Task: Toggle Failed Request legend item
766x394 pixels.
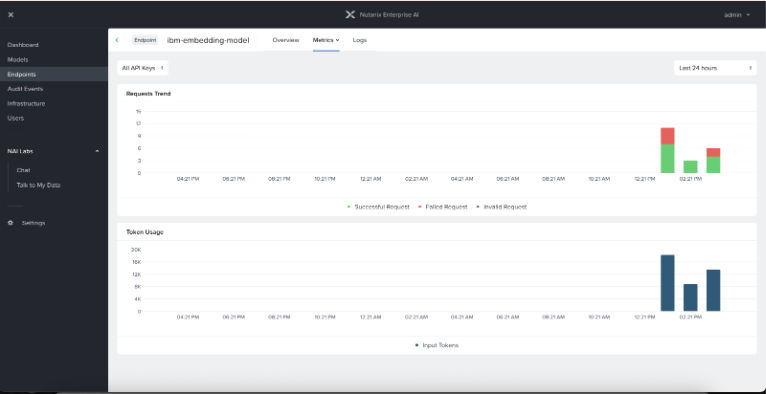Action: coord(443,207)
